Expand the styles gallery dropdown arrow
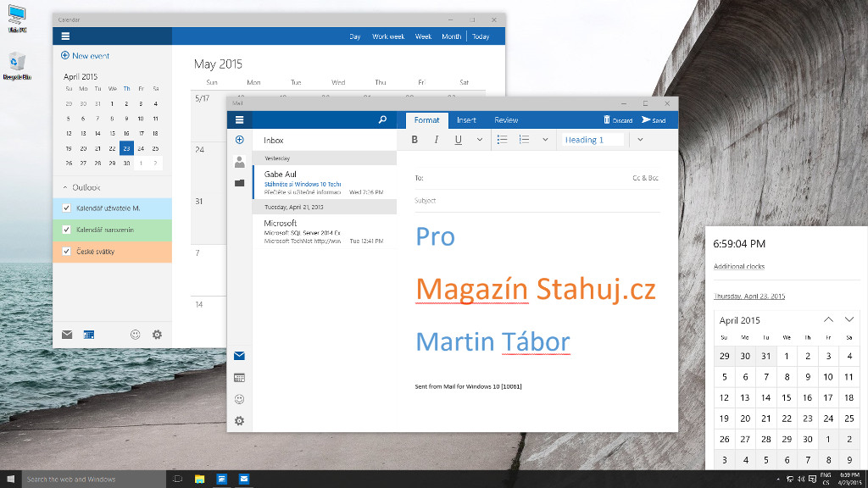This screenshot has width=868, height=488. point(640,140)
